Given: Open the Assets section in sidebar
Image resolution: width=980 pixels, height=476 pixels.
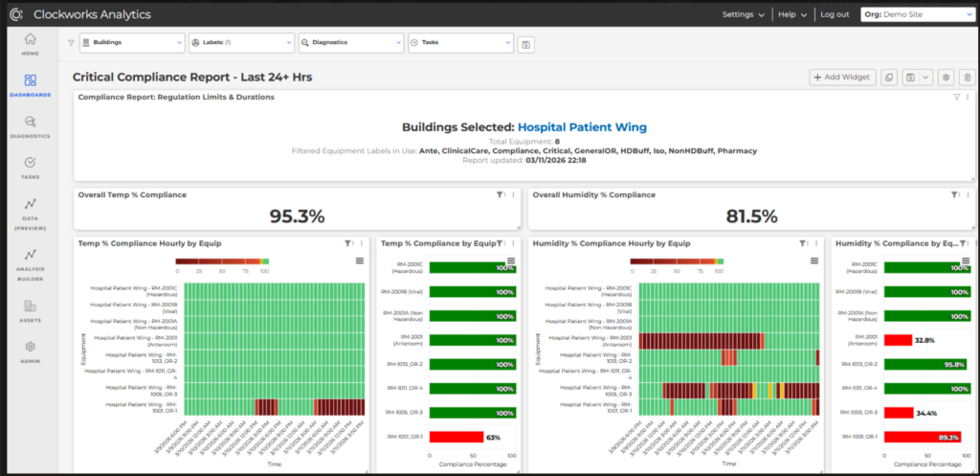Looking at the screenshot, I should pos(30,310).
